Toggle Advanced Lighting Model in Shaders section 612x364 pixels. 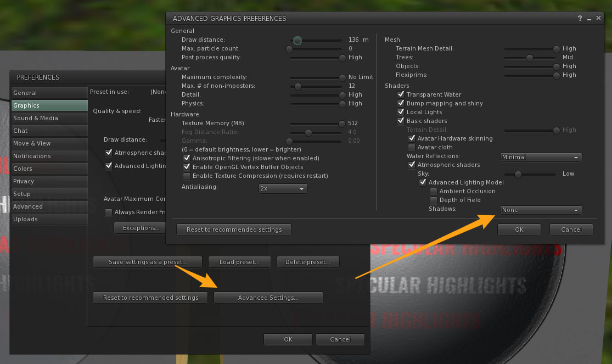[x=422, y=182]
